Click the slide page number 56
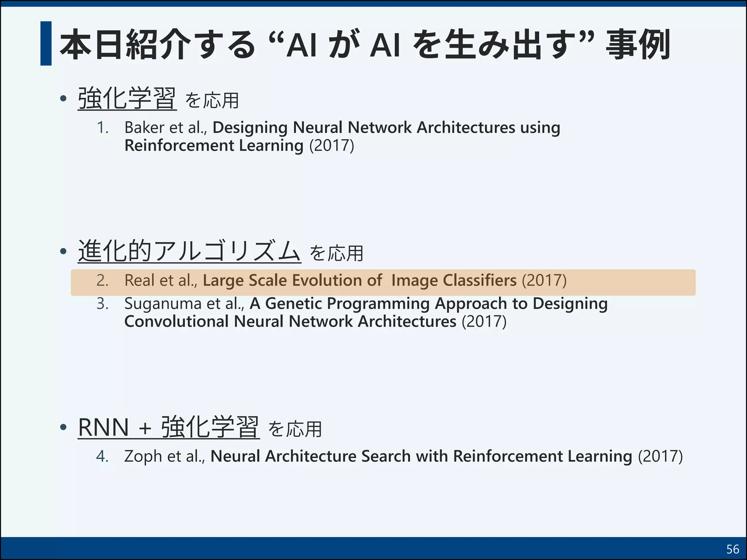 (733, 549)
